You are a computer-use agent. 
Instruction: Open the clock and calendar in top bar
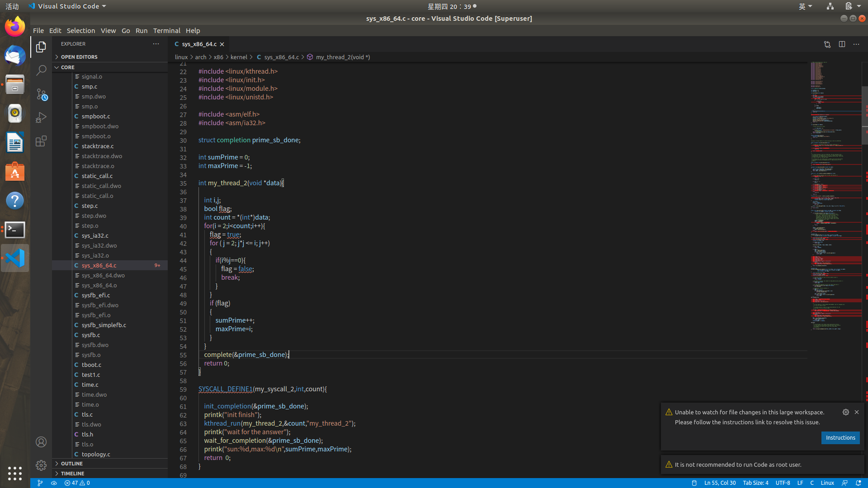click(452, 6)
